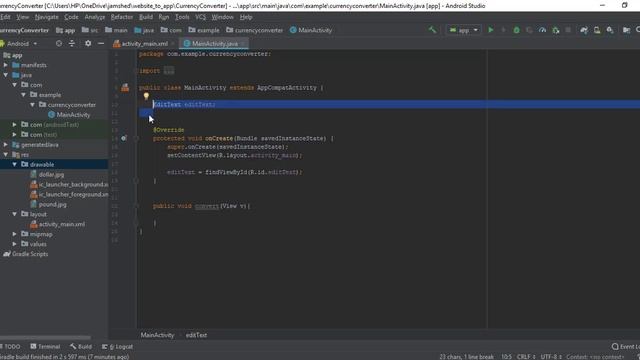Open the Logcat tool window

[x=118, y=347]
